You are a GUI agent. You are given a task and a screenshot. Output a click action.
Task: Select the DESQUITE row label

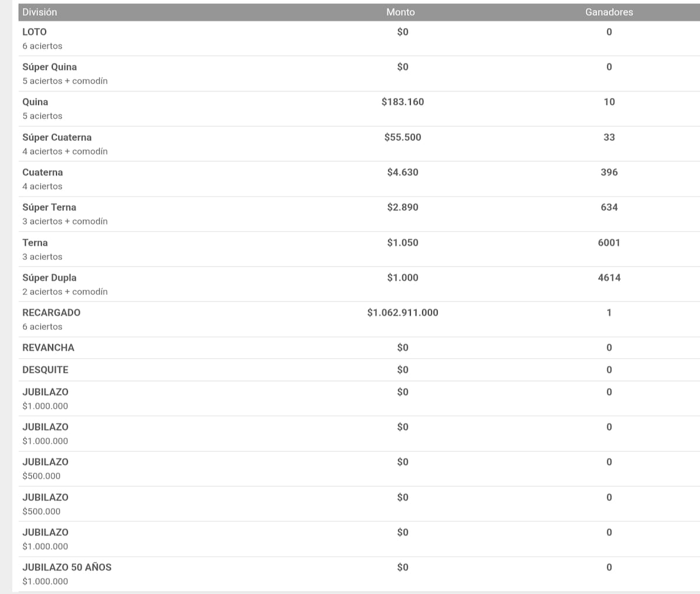click(45, 370)
